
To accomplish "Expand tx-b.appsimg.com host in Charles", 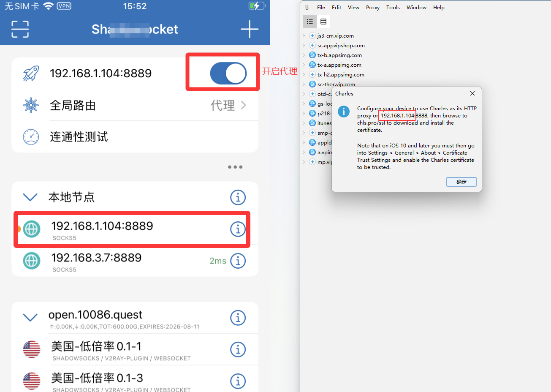I will (304, 55).
